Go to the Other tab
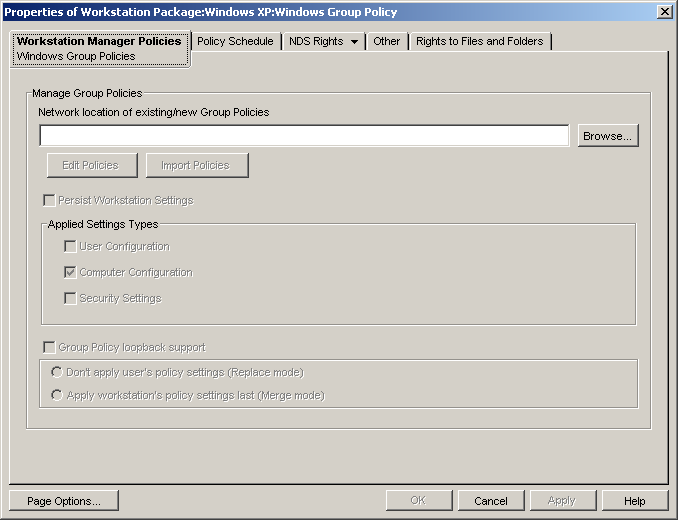 coord(387,41)
